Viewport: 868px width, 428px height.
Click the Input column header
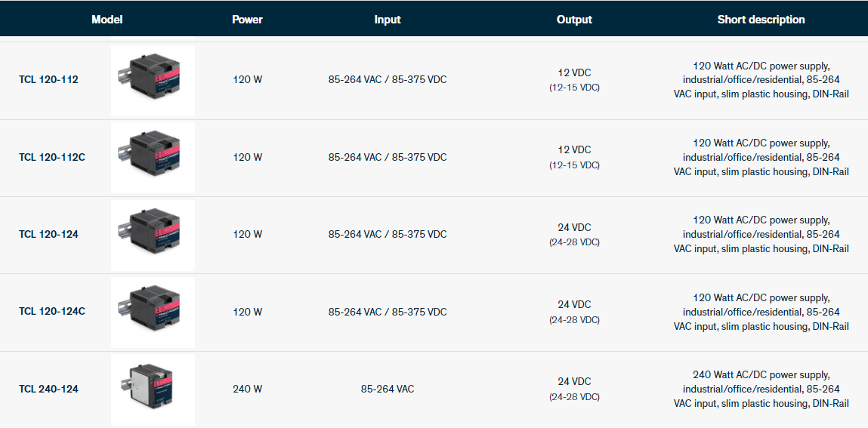(388, 20)
